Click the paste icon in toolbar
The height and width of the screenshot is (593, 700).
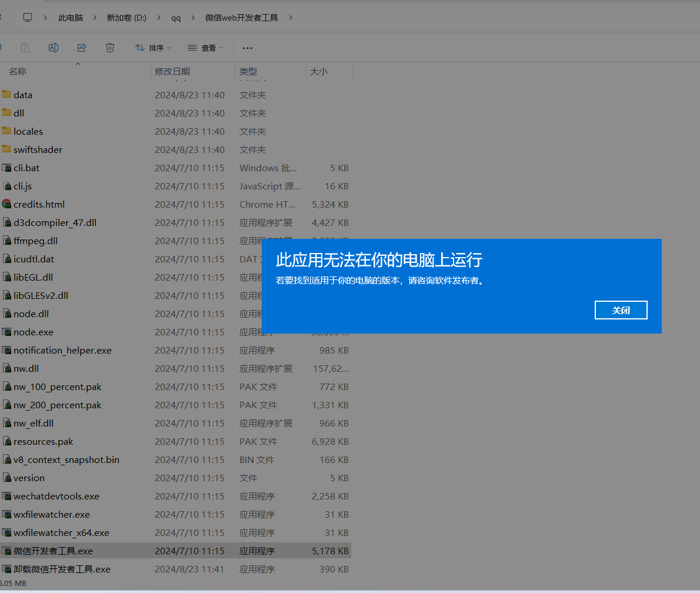pos(25,47)
